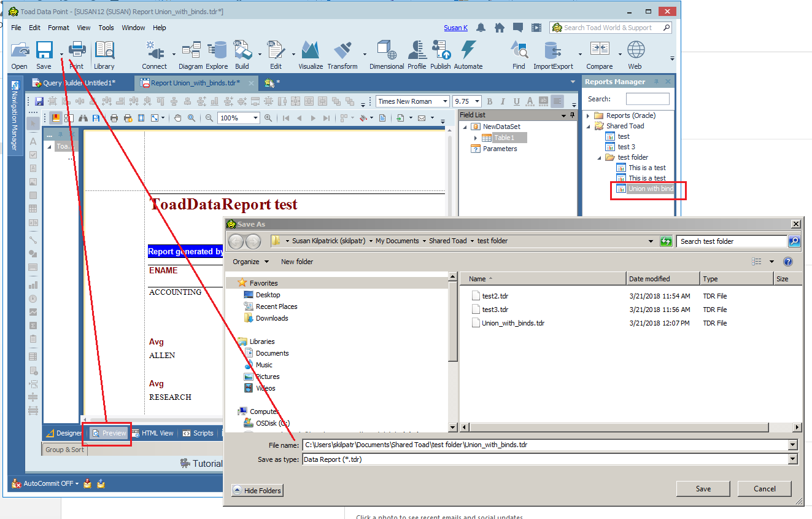
Task: Click the Edit SQL icon
Action: pyautogui.click(x=276, y=55)
